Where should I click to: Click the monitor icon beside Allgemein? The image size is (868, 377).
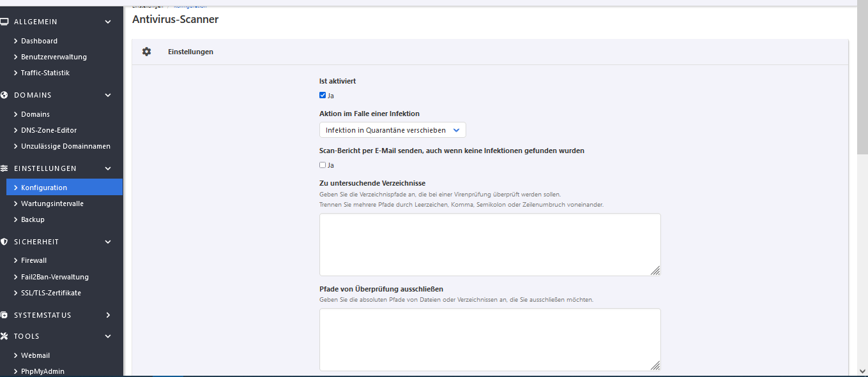coord(4,22)
